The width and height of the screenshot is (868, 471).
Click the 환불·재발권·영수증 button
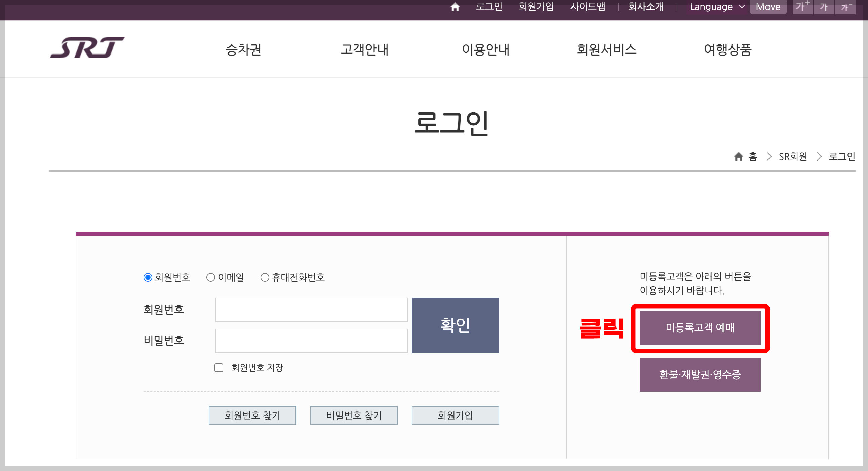point(700,374)
